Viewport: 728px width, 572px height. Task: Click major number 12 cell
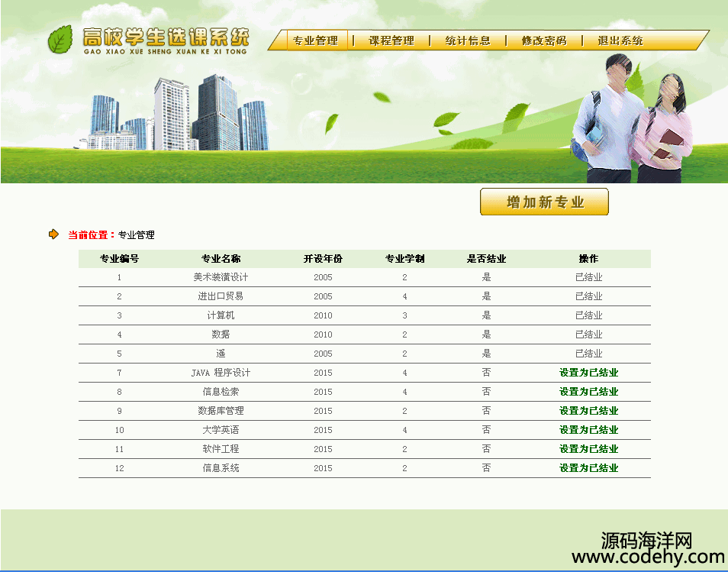point(119,468)
